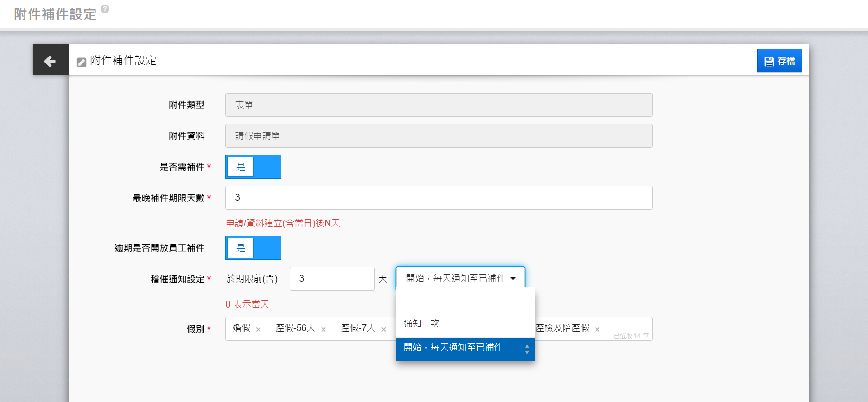Remove the 產假-7天 tag
The height and width of the screenshot is (402, 868).
tap(384, 329)
